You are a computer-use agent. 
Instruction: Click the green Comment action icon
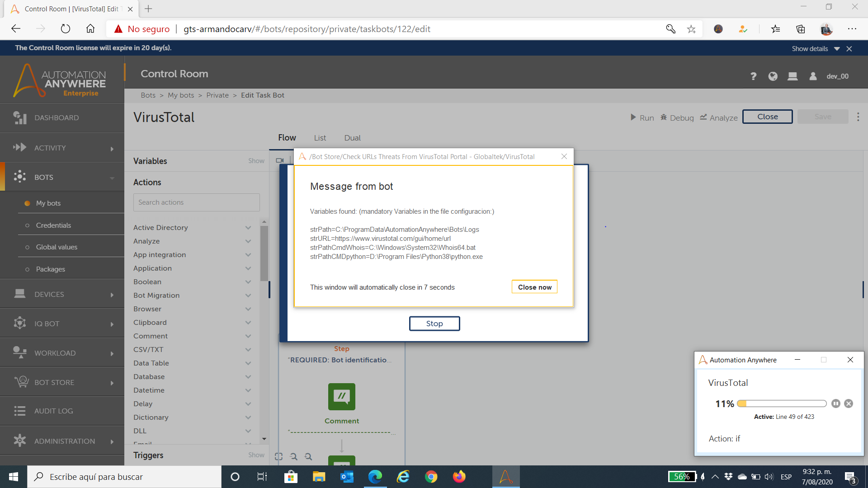[341, 396]
